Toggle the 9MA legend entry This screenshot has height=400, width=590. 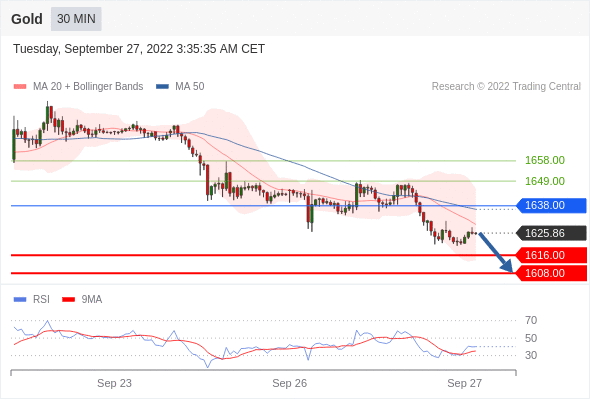[82, 300]
